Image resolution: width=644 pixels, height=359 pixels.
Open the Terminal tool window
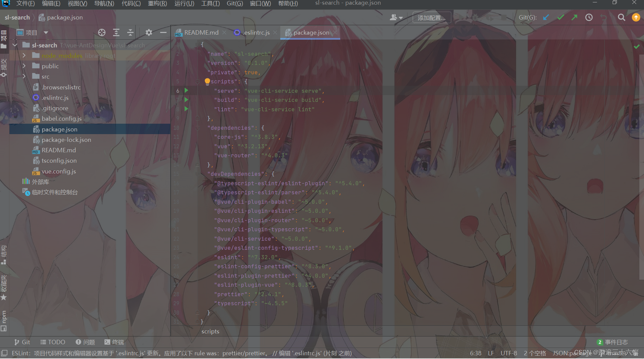(114, 342)
